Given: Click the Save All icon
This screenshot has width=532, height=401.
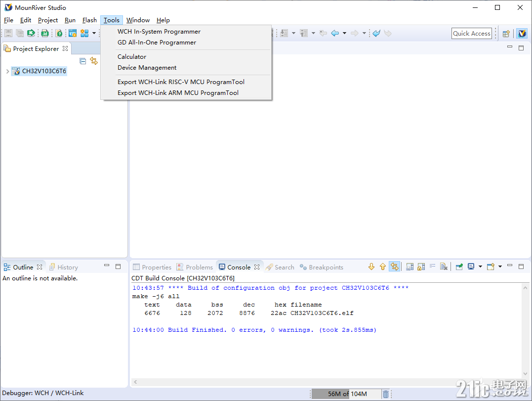Looking at the screenshot, I should tap(20, 33).
